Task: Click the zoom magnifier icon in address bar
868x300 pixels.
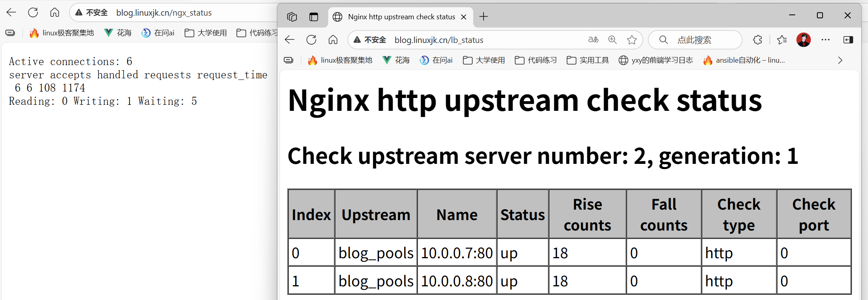Action: tap(613, 40)
